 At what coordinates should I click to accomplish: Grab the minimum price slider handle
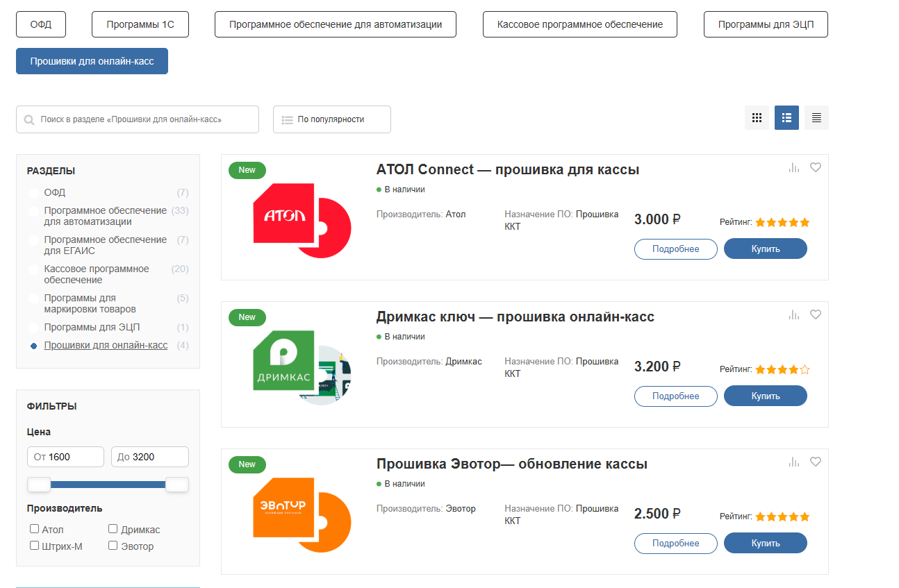39,485
